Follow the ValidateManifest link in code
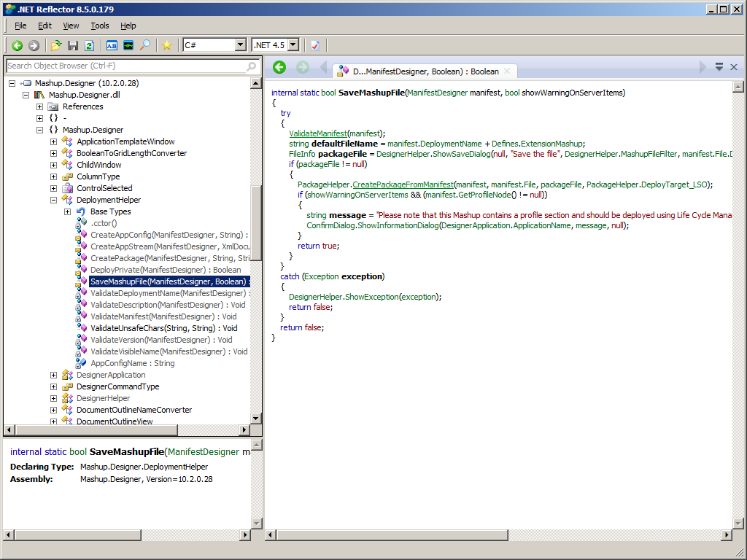The width and height of the screenshot is (747, 560). (x=317, y=133)
